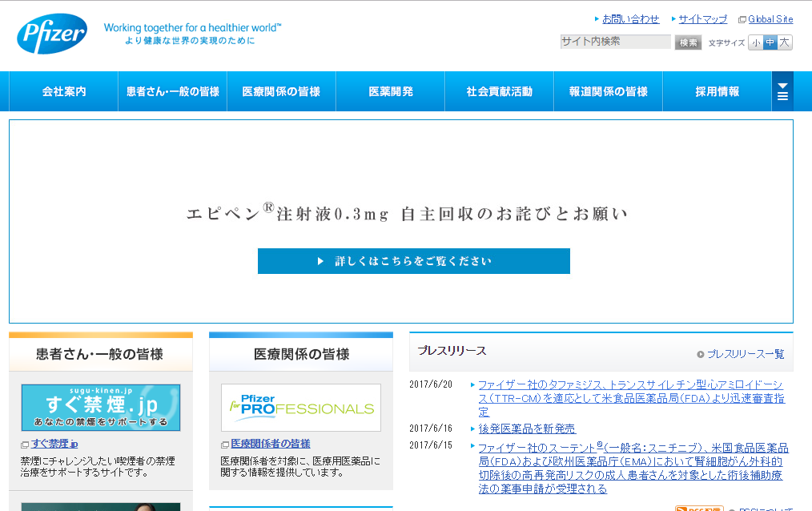The width and height of the screenshot is (812, 511).
Task: Go to the サイトマップ page
Action: tap(703, 19)
